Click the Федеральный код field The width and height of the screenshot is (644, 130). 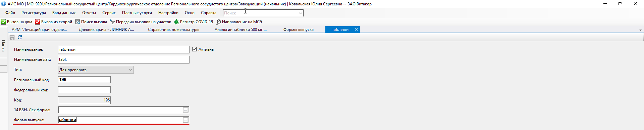point(84,90)
